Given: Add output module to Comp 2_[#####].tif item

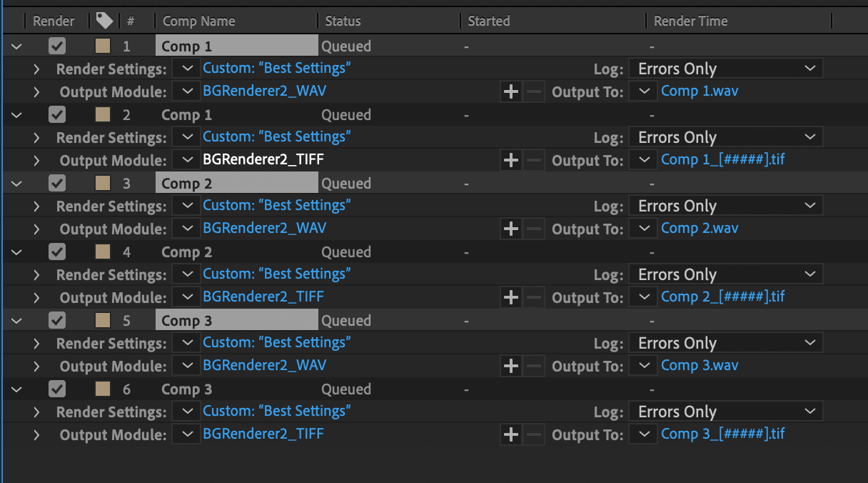Looking at the screenshot, I should 511,297.
